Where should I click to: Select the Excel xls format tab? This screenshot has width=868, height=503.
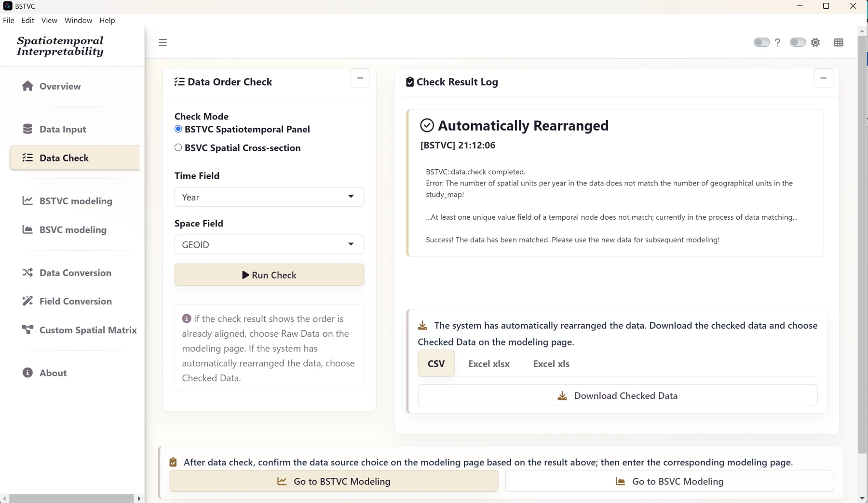pos(551,364)
